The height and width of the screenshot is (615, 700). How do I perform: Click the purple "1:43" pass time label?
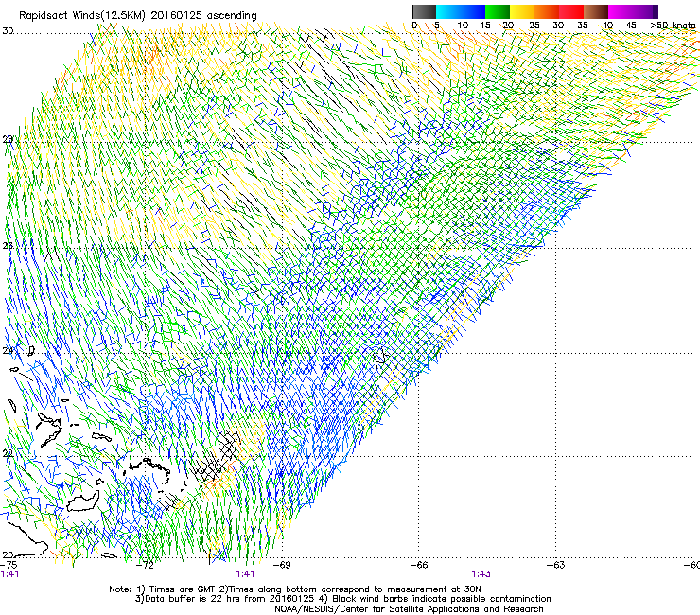click(481, 574)
